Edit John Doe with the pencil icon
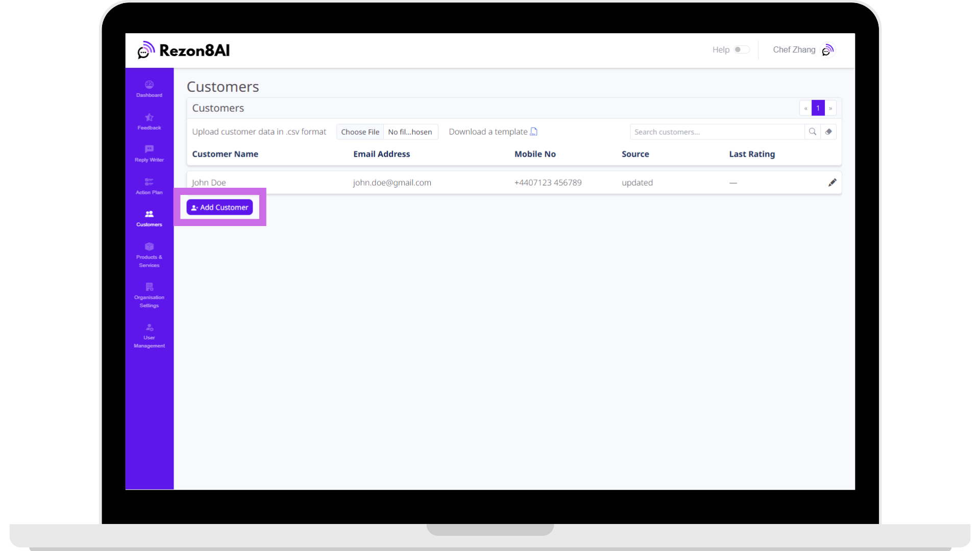The image size is (980, 551). tap(832, 183)
